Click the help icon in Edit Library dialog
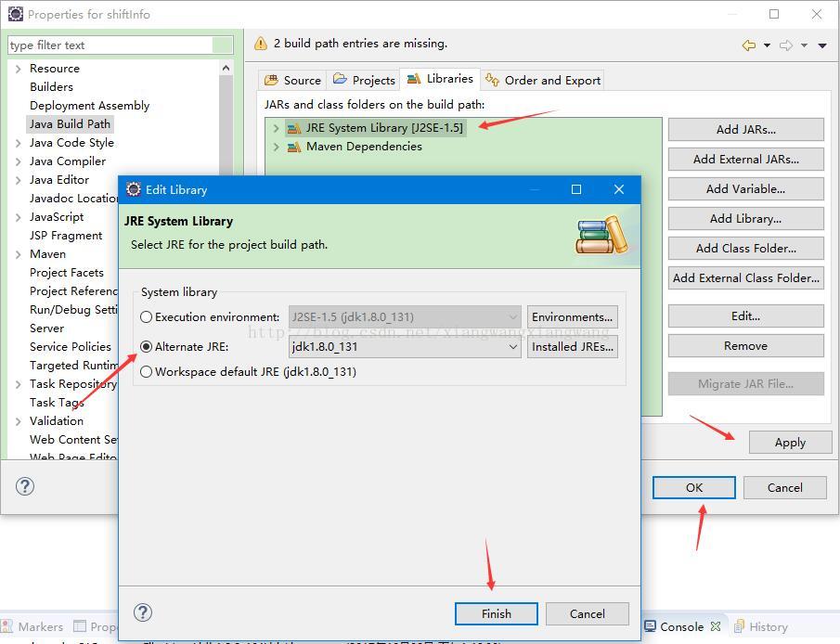Image resolution: width=840 pixels, height=644 pixels. pos(143,612)
